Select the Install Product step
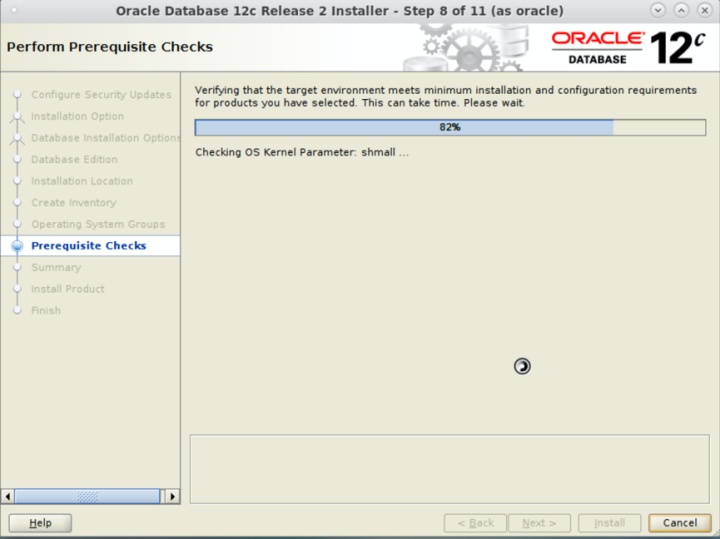The width and height of the screenshot is (720, 539). click(x=68, y=289)
